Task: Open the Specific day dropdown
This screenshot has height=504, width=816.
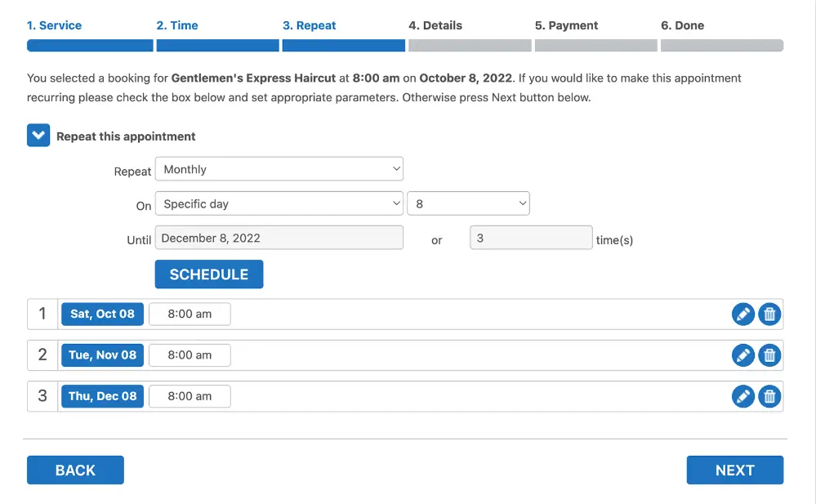Action: click(279, 203)
